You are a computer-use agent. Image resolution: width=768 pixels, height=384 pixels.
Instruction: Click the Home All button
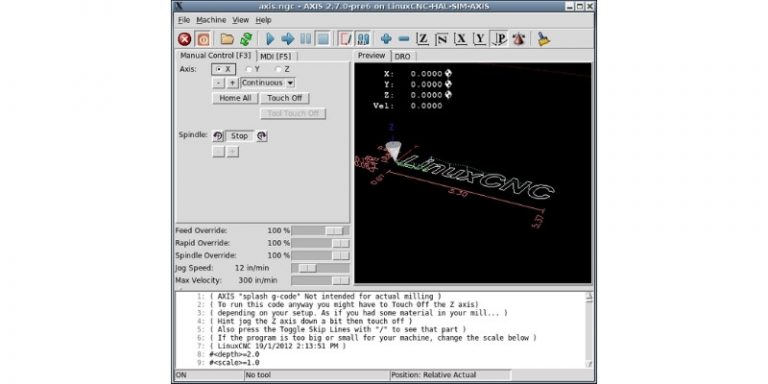pos(235,98)
